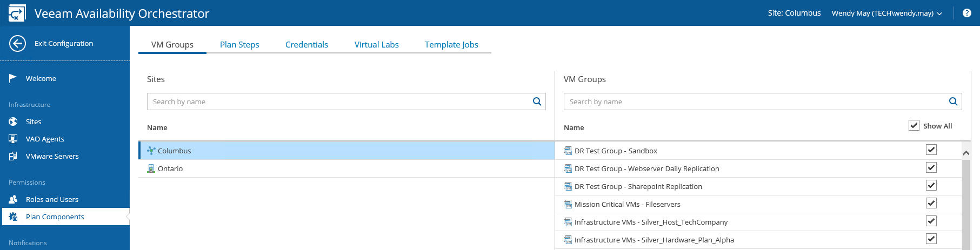
Task: Select the Ontario site row
Action: (x=346, y=168)
